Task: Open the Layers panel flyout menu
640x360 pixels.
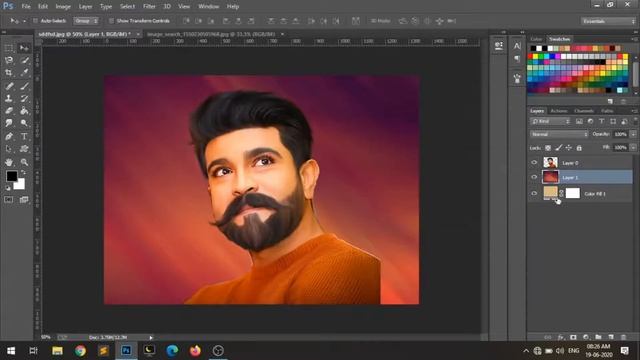Action: coord(634,111)
